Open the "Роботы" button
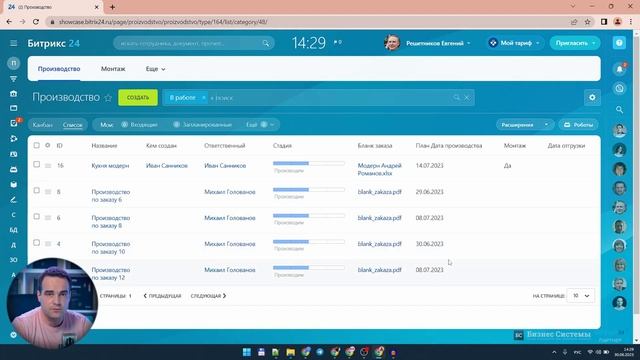The height and width of the screenshot is (360, 640). pos(578,125)
